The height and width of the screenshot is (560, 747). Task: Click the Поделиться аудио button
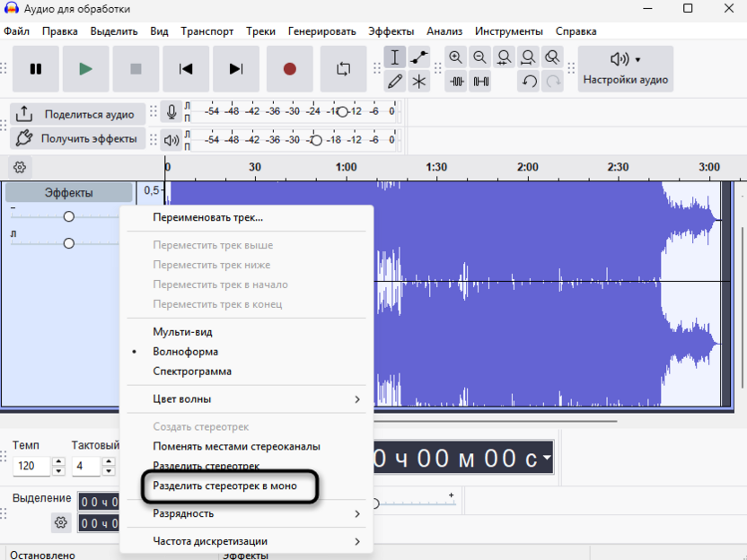tap(77, 114)
